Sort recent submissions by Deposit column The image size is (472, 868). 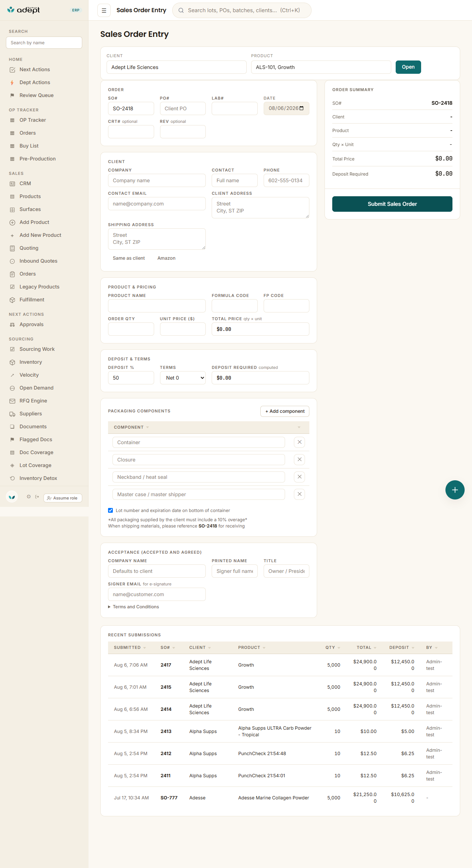pyautogui.click(x=402, y=647)
